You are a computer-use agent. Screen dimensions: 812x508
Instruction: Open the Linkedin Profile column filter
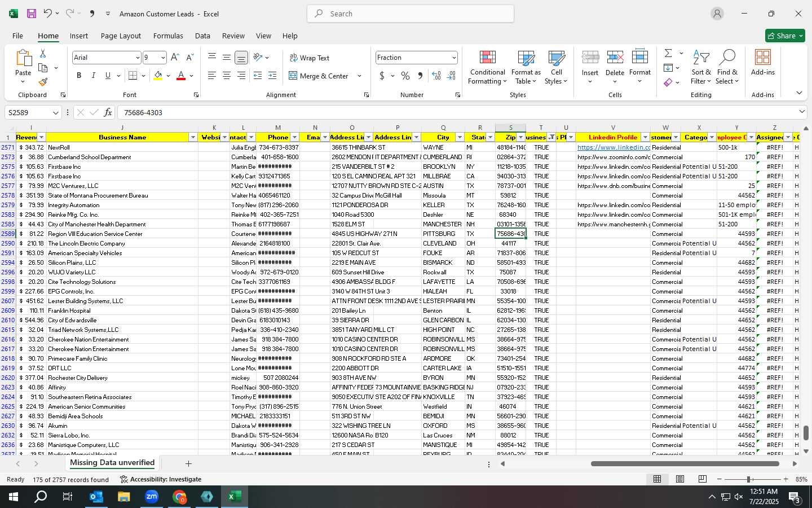click(645, 137)
